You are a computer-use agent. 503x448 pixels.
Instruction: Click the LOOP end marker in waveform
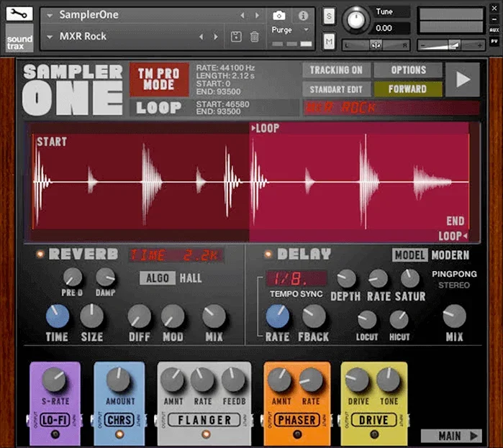click(453, 236)
